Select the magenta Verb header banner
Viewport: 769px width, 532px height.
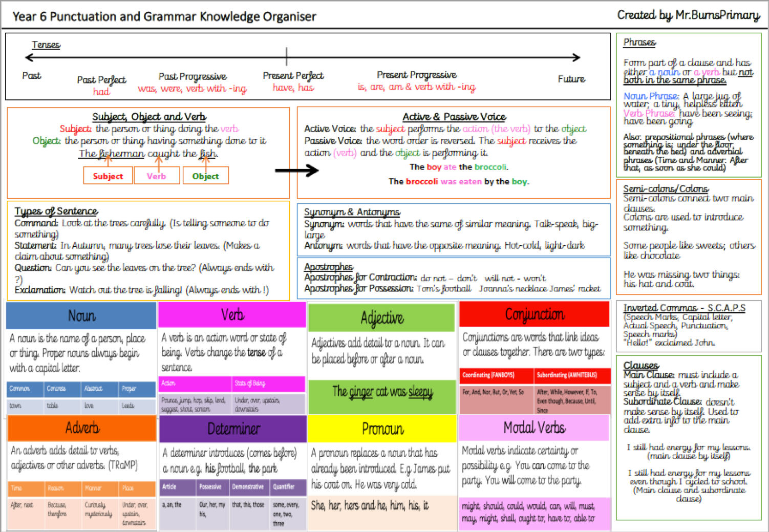click(232, 315)
